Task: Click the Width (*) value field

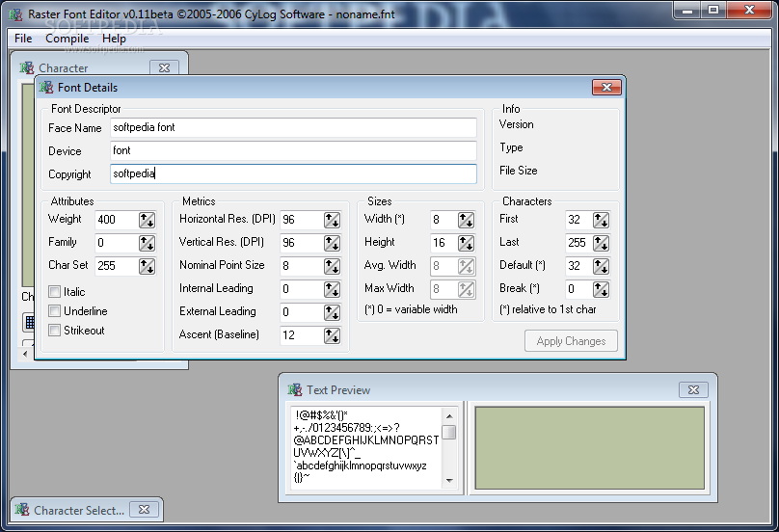Action: point(443,220)
